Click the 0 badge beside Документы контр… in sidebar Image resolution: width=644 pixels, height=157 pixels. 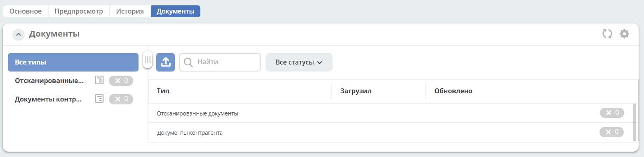[x=121, y=99]
